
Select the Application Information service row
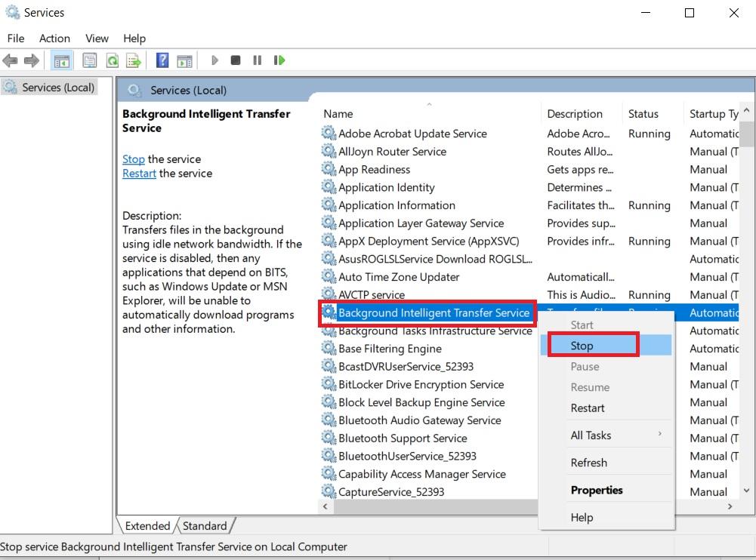click(x=529, y=205)
